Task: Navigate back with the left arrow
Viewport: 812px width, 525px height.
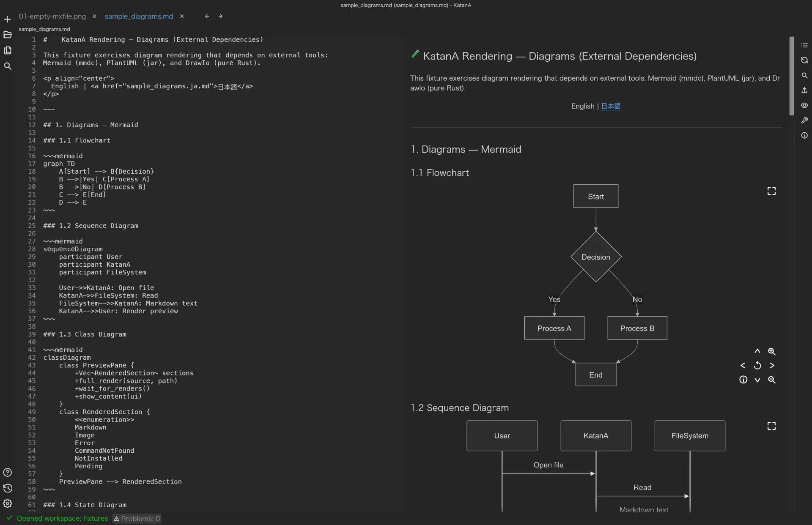Action: (207, 16)
